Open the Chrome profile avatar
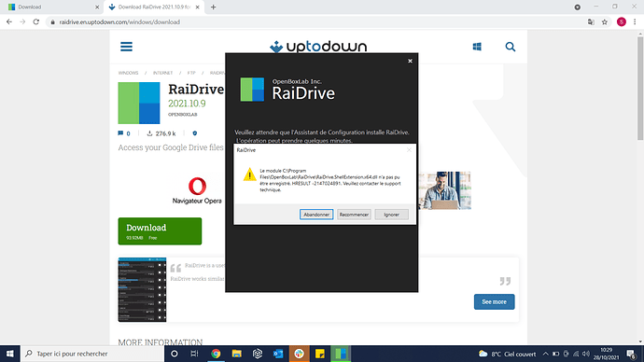Viewport: 644px width, 362px height. coord(622,22)
